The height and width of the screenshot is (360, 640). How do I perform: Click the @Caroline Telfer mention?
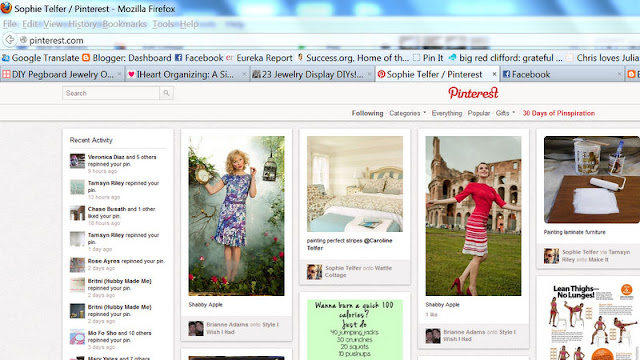(349, 244)
